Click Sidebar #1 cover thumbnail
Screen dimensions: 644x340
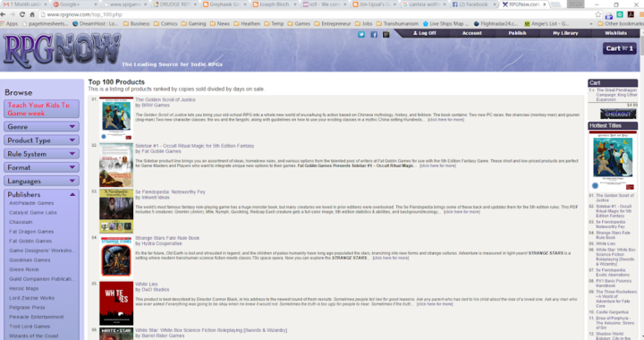pos(116,165)
